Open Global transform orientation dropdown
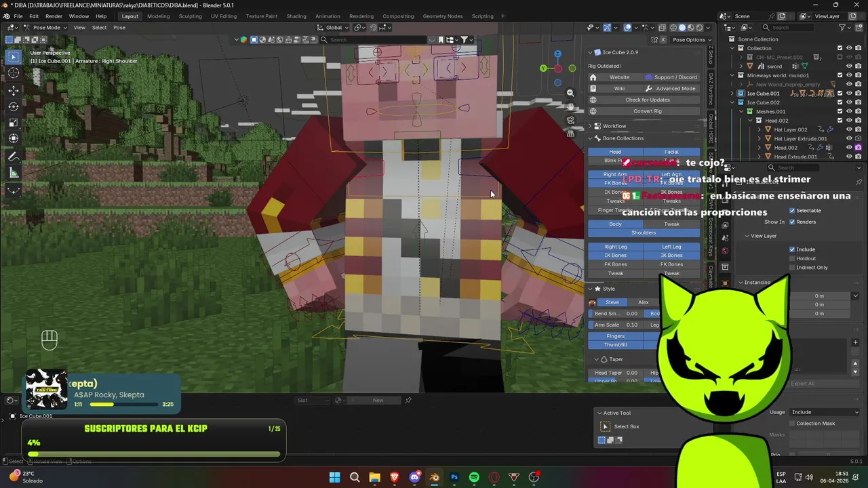Viewport: 868px width, 488px height. point(334,28)
